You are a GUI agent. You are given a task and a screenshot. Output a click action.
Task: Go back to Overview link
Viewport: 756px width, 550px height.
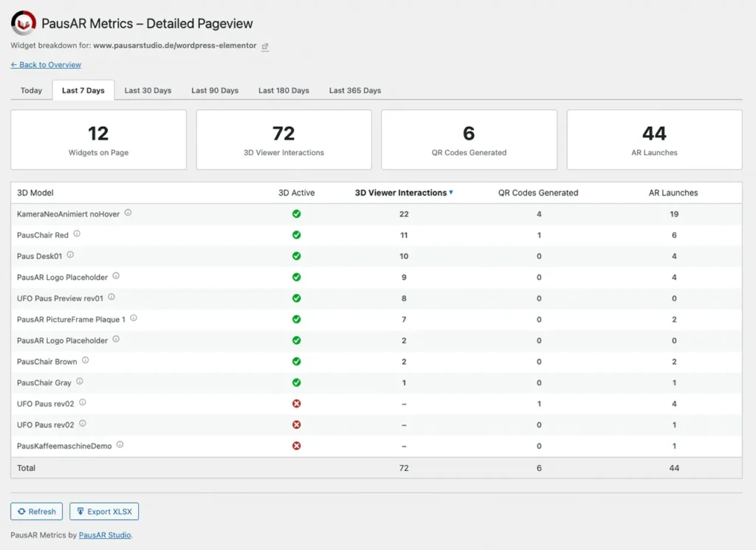pyautogui.click(x=46, y=64)
